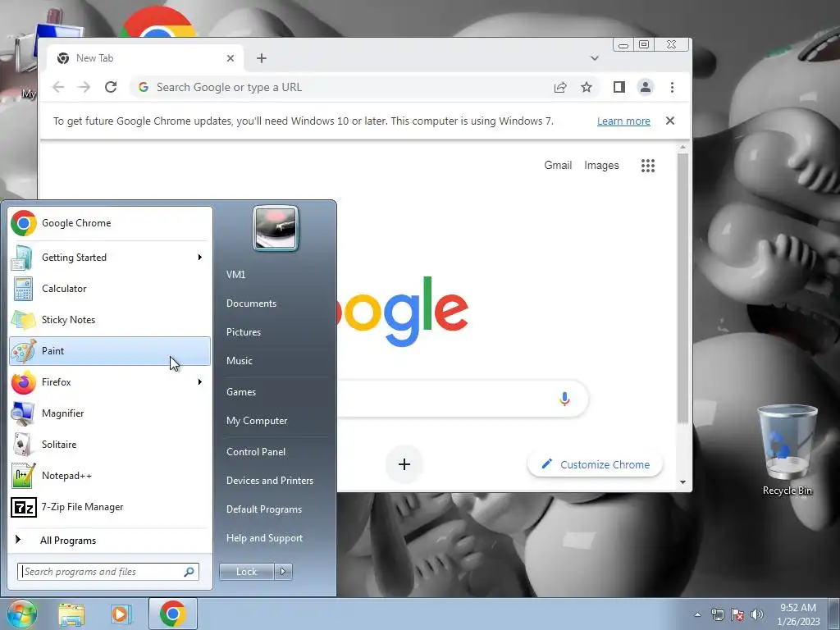Click the Chrome back arrow

click(x=58, y=87)
